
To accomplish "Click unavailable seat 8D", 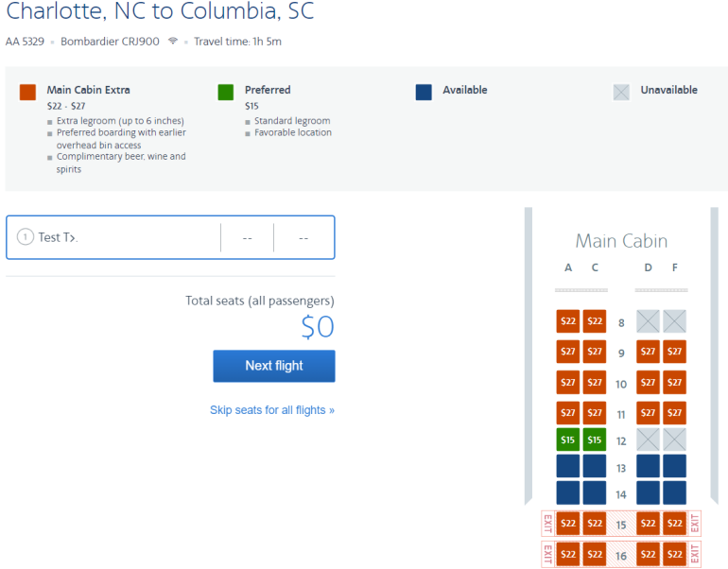I will [648, 321].
